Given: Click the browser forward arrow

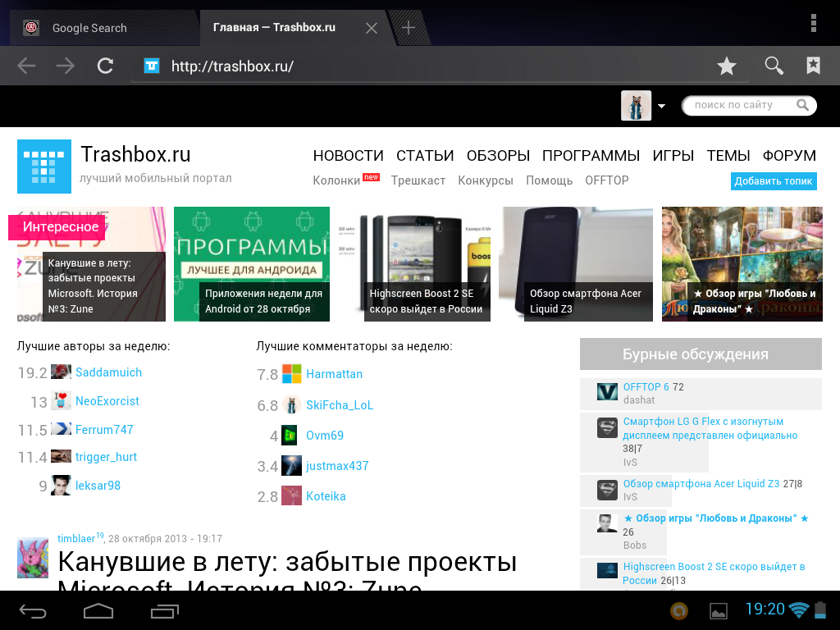Looking at the screenshot, I should pos(66,66).
